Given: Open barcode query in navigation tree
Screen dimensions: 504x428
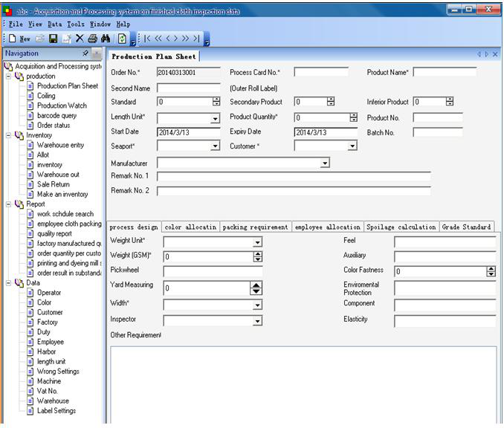Looking at the screenshot, I should pos(57,115).
